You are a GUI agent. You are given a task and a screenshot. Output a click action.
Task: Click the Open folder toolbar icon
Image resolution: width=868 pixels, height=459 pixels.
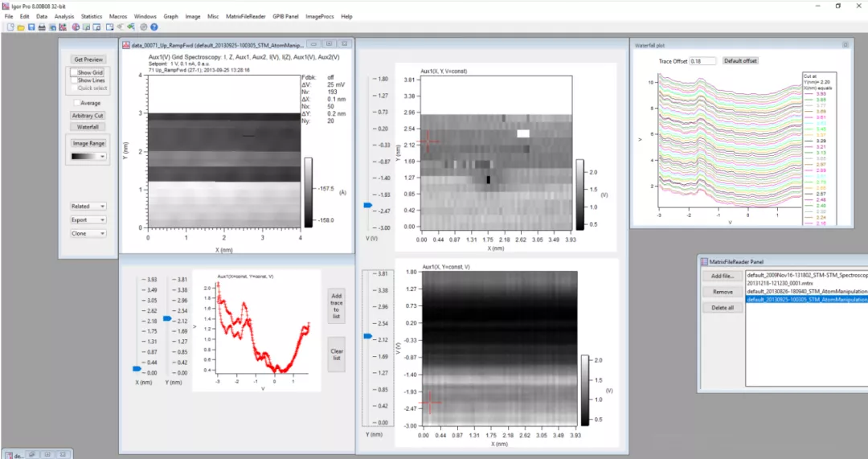coord(21,27)
